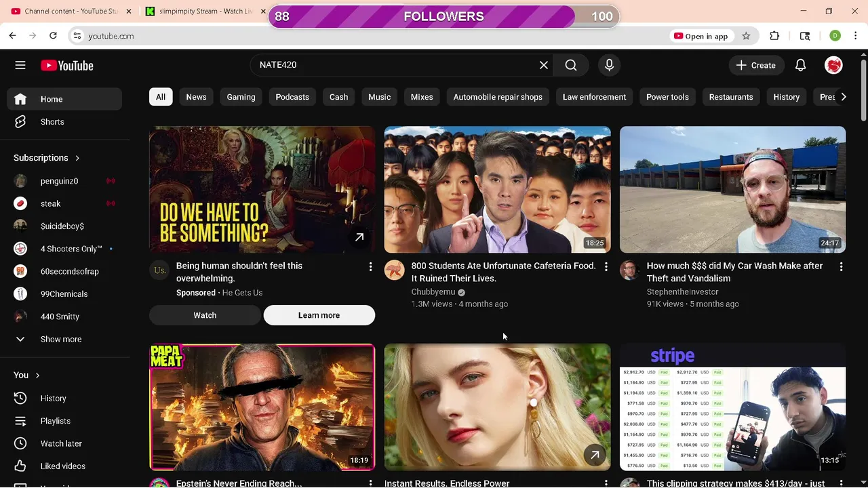The height and width of the screenshot is (488, 868).
Task: Open Playlists in the sidebar
Action: tap(64, 421)
